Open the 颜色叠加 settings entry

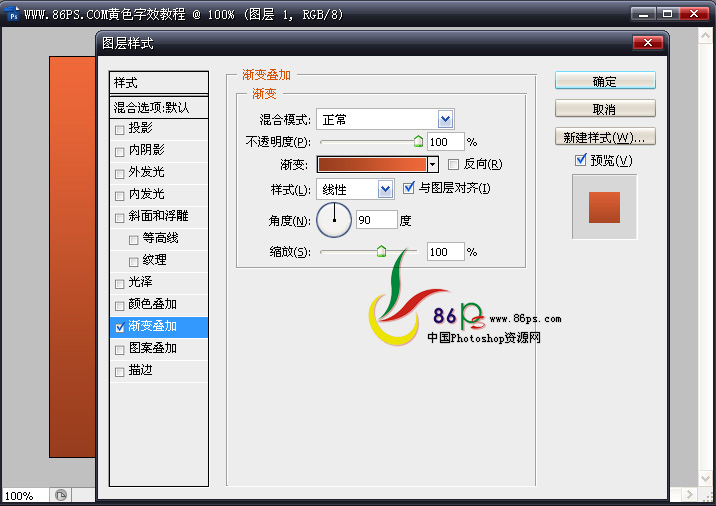[x=152, y=304]
